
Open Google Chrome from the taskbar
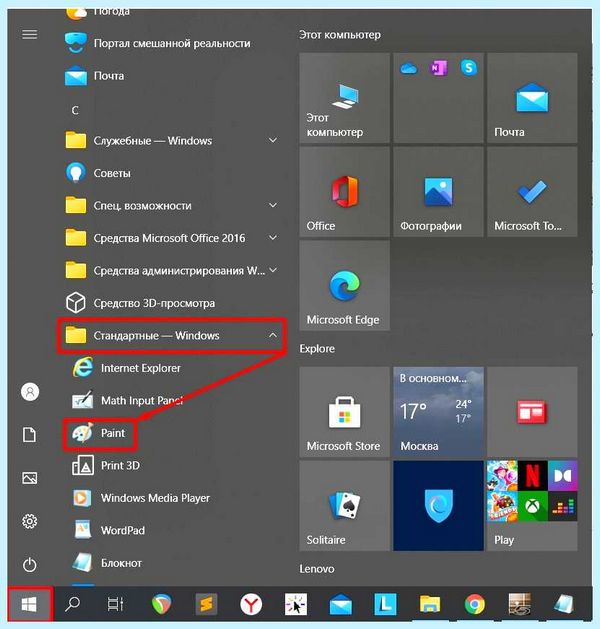click(474, 604)
